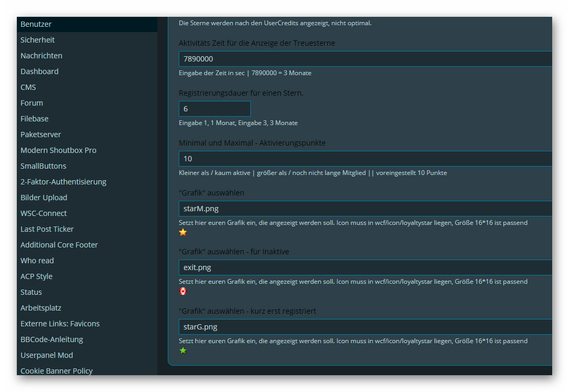The width and height of the screenshot is (569, 392).
Task: Navigate to Last Post Ticker
Action: pos(47,229)
